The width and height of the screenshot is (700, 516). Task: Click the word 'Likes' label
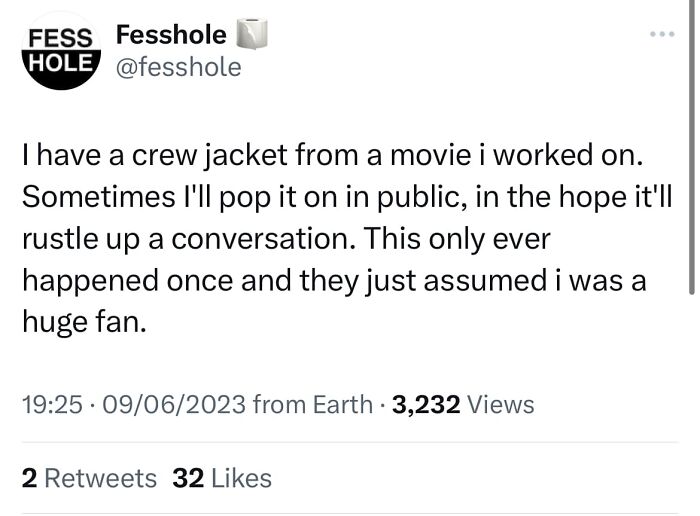[x=241, y=478]
